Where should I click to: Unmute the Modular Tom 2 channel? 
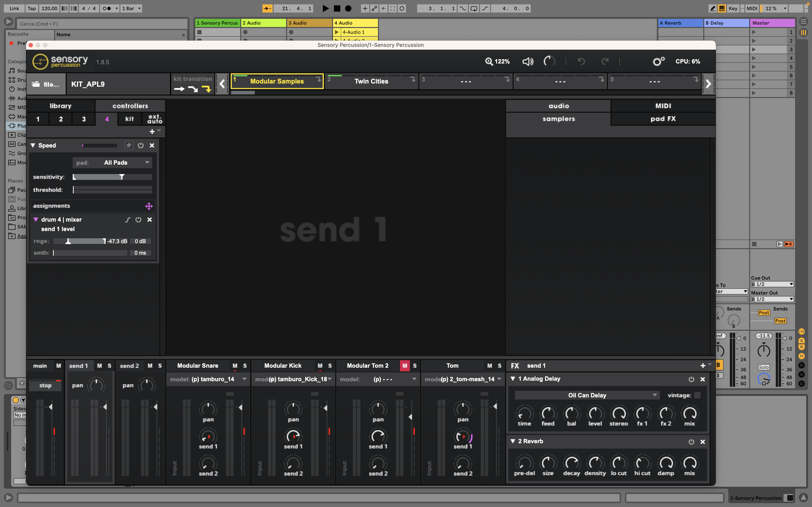pyautogui.click(x=405, y=366)
